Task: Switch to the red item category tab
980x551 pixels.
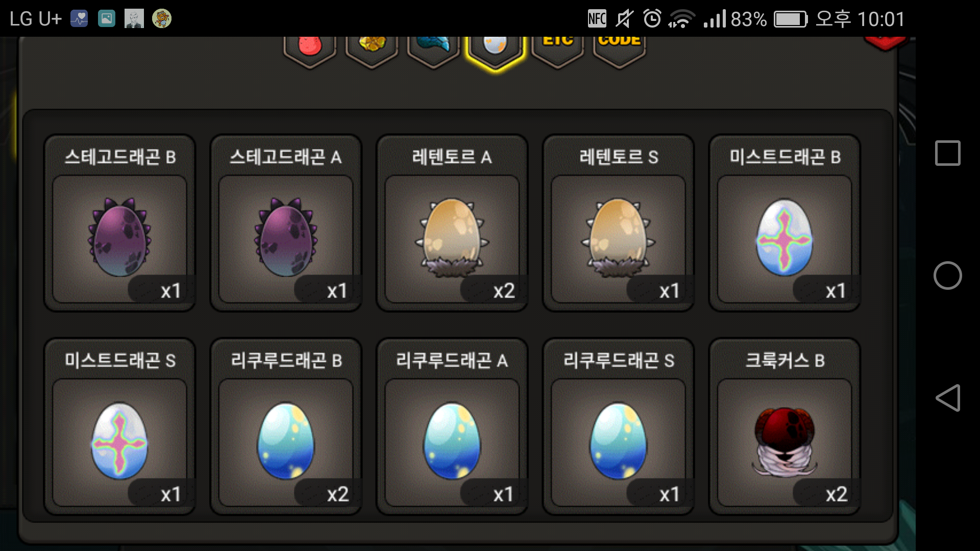Action: [310, 50]
